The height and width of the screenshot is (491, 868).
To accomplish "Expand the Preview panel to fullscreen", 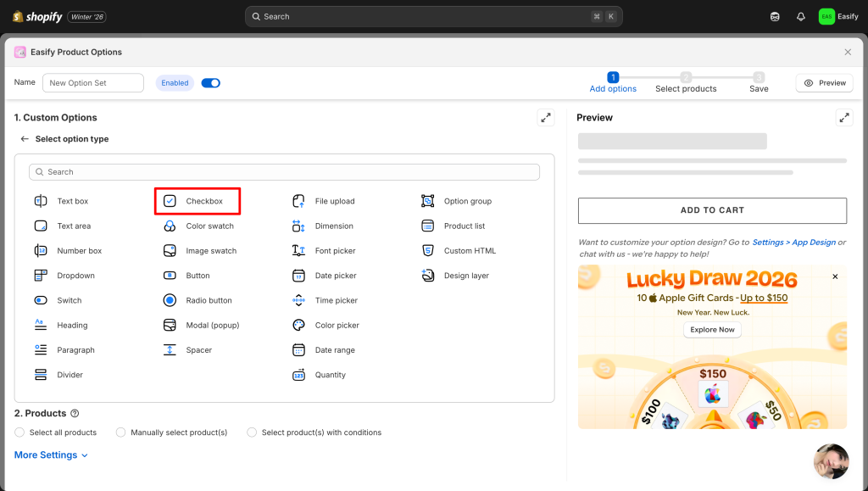I will (844, 118).
